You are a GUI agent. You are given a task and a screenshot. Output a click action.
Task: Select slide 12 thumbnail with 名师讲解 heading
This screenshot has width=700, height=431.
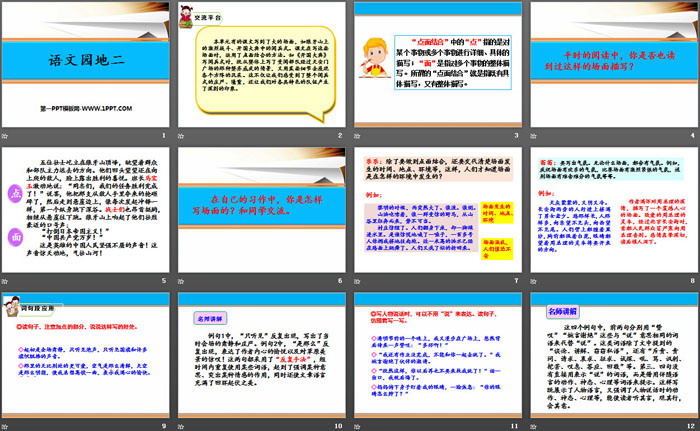click(614, 356)
